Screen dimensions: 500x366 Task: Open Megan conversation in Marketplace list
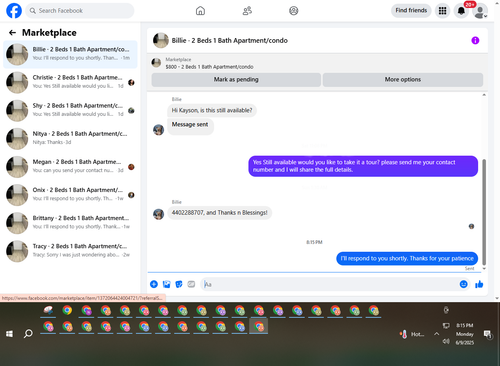pyautogui.click(x=70, y=167)
